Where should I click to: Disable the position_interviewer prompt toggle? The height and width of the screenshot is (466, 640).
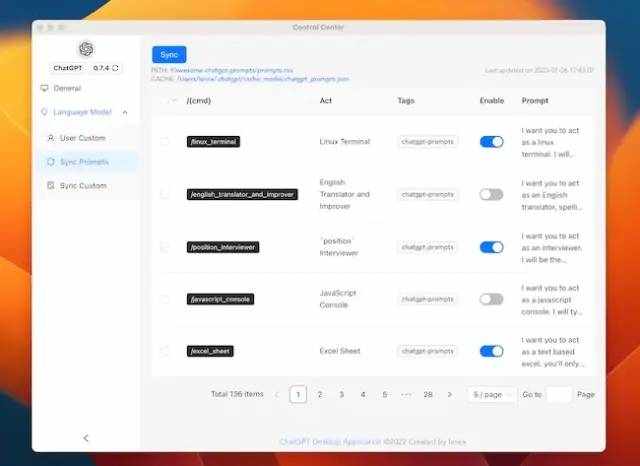[491, 247]
